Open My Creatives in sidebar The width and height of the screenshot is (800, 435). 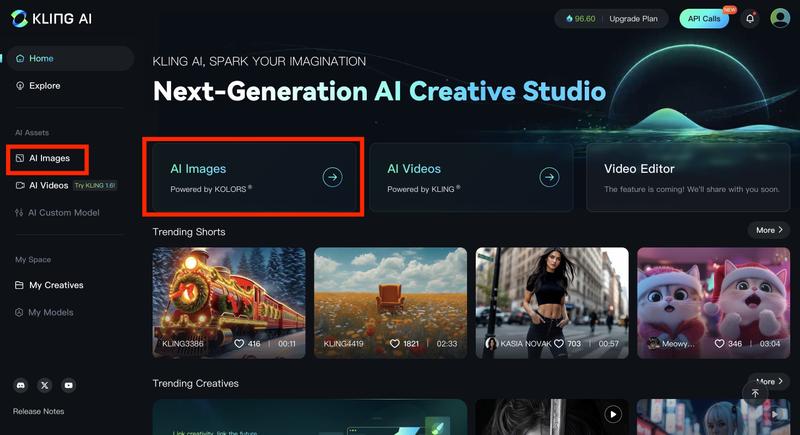(x=55, y=285)
